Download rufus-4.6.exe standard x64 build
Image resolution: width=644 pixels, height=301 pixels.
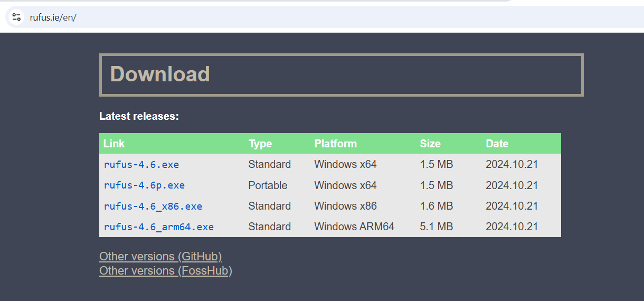click(x=141, y=164)
